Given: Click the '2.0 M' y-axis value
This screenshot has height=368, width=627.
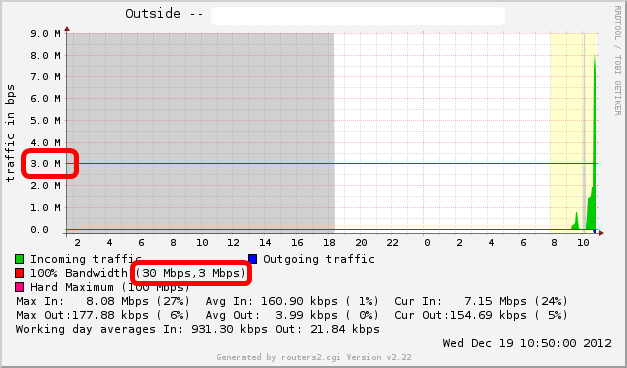Looking at the screenshot, I should pos(45,186).
